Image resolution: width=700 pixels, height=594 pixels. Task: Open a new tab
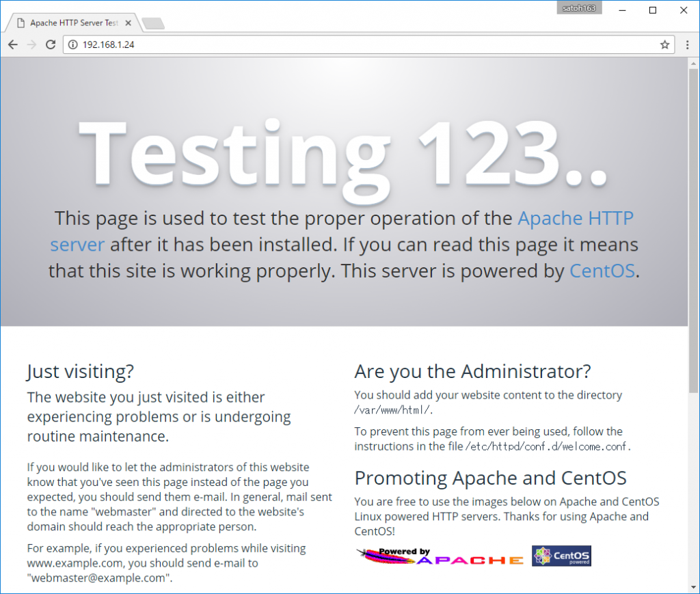[154, 23]
